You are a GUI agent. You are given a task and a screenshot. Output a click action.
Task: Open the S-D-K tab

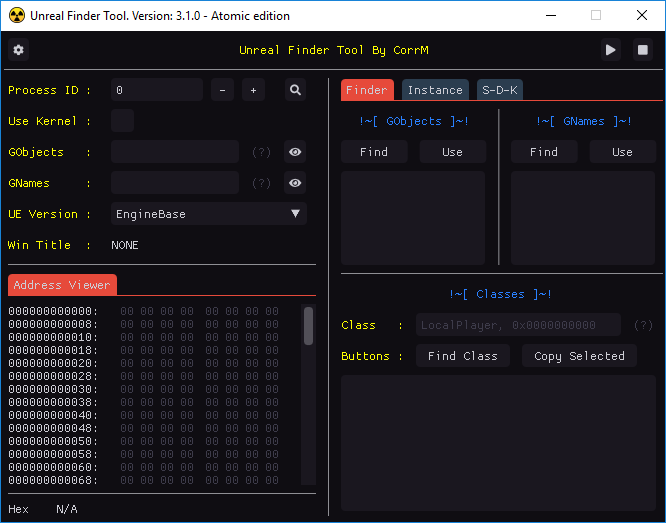500,90
